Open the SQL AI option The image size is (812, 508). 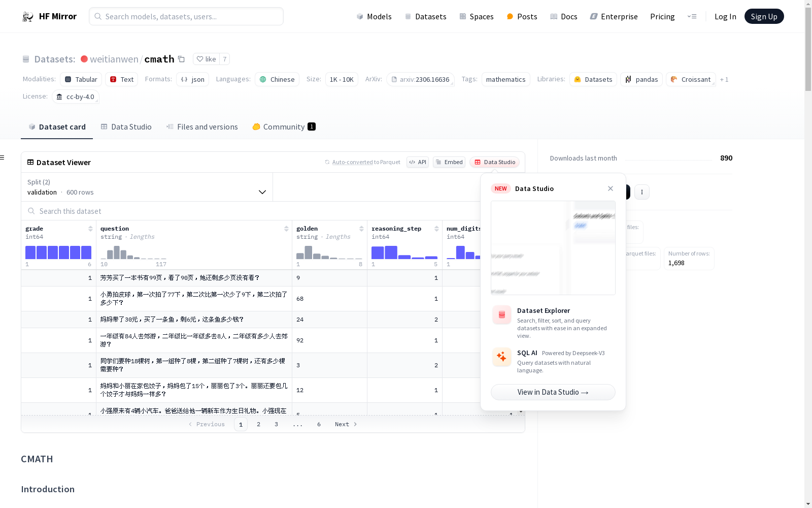tap(553, 361)
